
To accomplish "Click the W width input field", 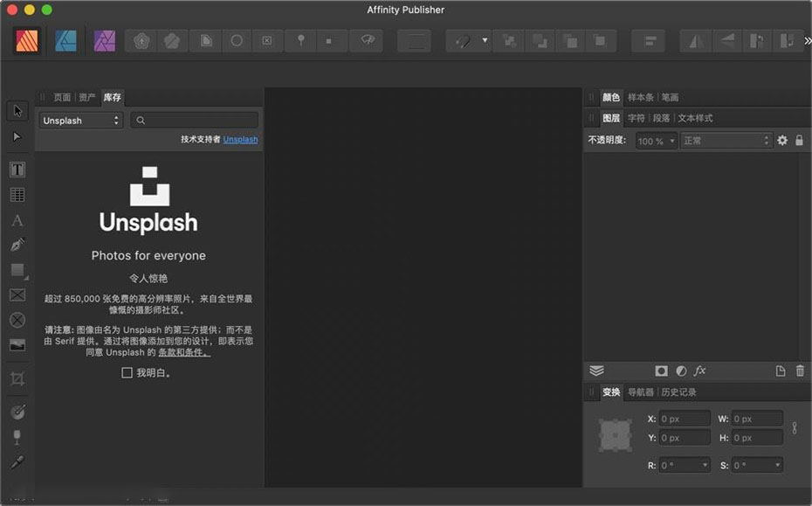I will 757,419.
